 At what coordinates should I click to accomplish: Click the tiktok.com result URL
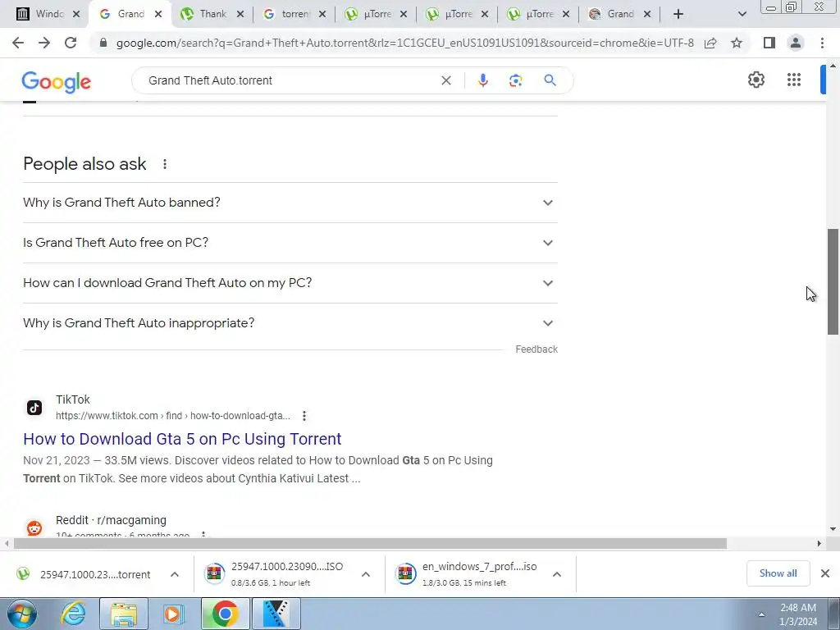(172, 416)
